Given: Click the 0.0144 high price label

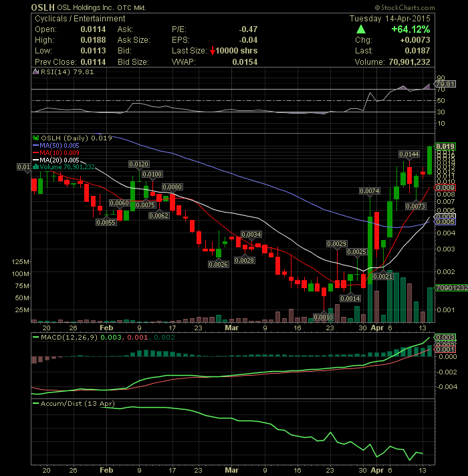Looking at the screenshot, I should click(409, 154).
